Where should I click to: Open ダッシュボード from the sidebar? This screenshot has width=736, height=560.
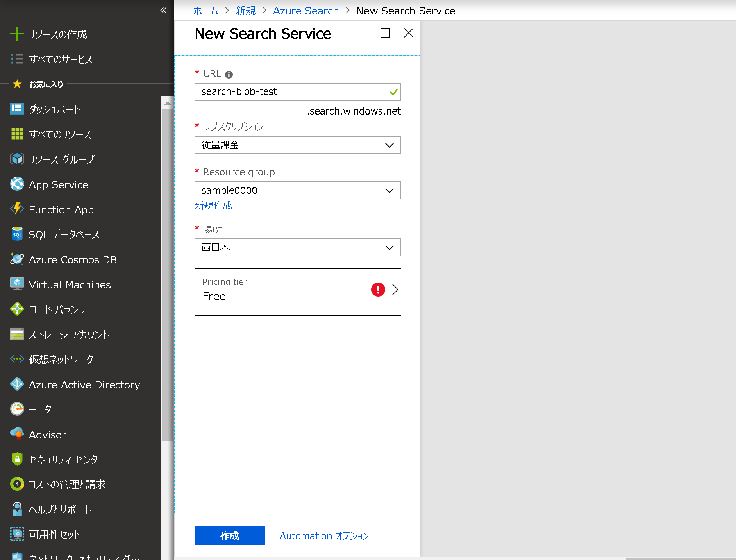tap(55, 109)
